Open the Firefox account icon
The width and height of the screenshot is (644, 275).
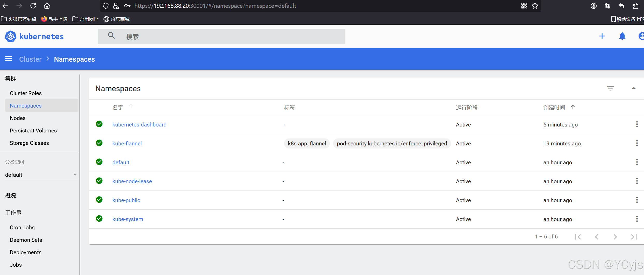coord(594,6)
